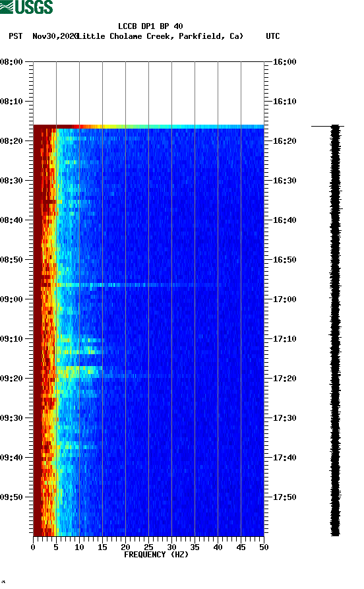The image size is (364, 589).
Task: Click the 'PST' timezone label
Action: click(x=15, y=36)
